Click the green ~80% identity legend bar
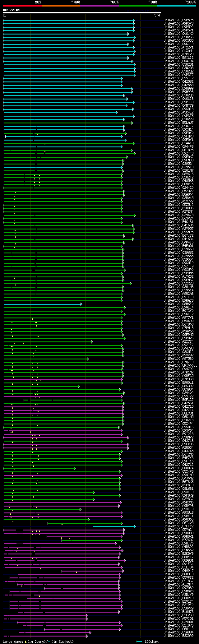Screen dimensions: 199x644 [x=138, y=6]
